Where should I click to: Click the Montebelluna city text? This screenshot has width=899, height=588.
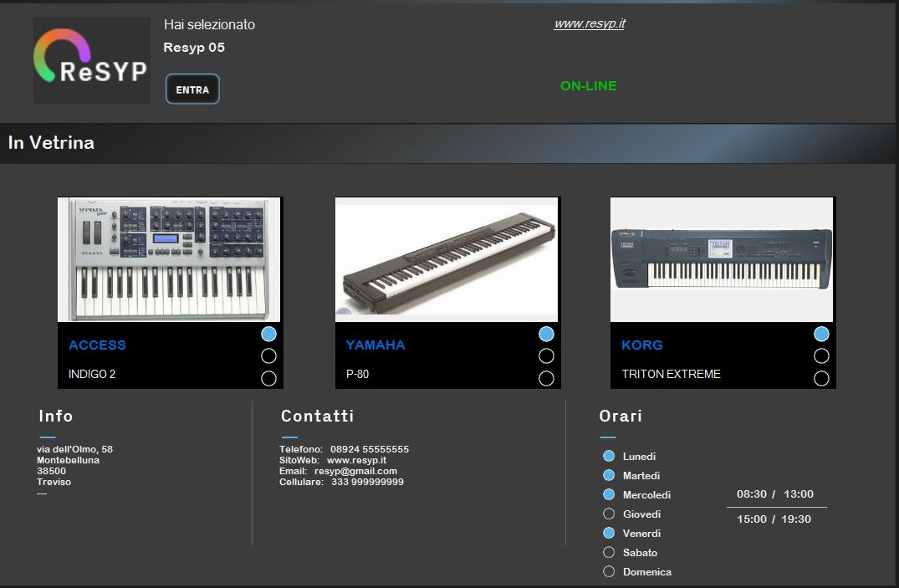pyautogui.click(x=69, y=460)
